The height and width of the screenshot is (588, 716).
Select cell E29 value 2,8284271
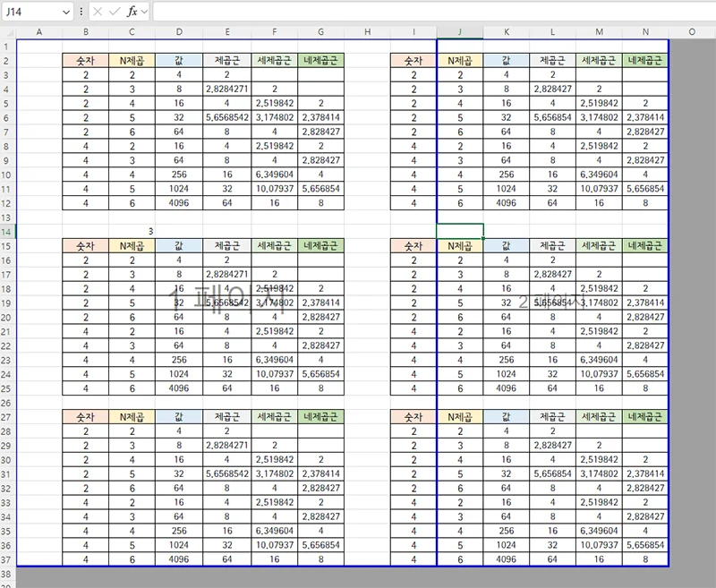pyautogui.click(x=227, y=445)
